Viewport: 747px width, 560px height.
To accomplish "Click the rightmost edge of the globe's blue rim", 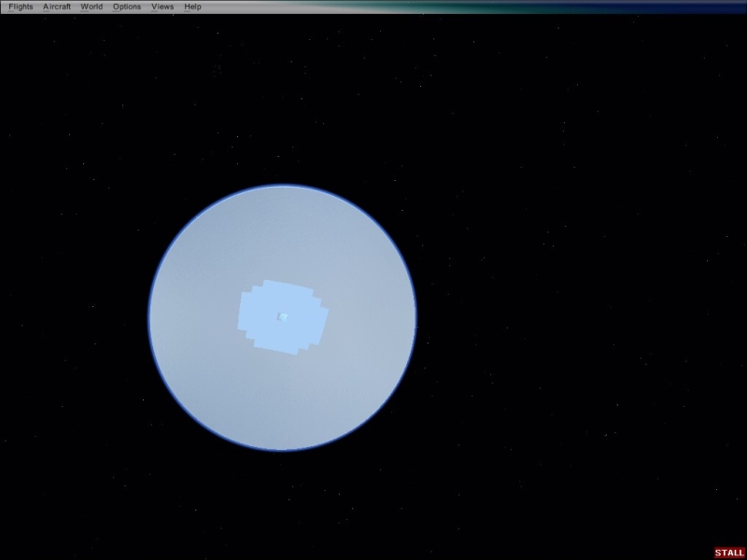I will [x=416, y=317].
